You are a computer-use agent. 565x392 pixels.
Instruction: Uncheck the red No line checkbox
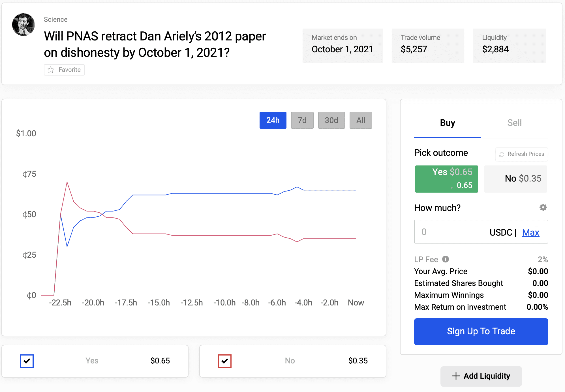(x=225, y=361)
